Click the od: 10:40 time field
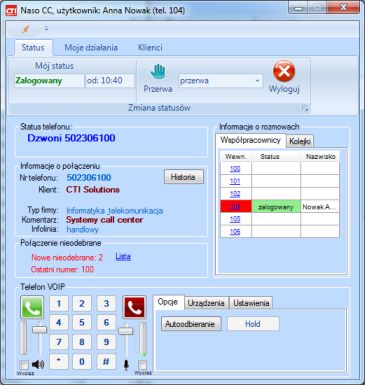Viewport: 365px width, 385px height. [110, 81]
